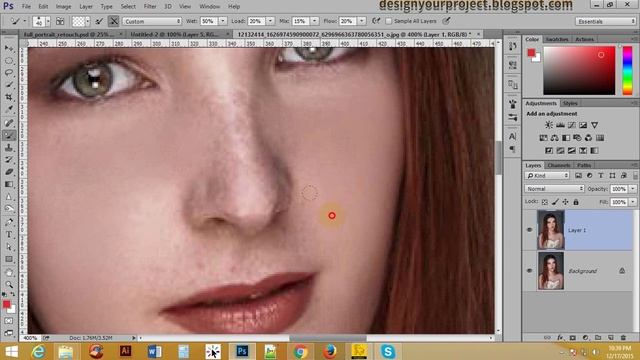640x360 pixels.
Task: Select the Background layer thumbnail
Action: point(551,271)
